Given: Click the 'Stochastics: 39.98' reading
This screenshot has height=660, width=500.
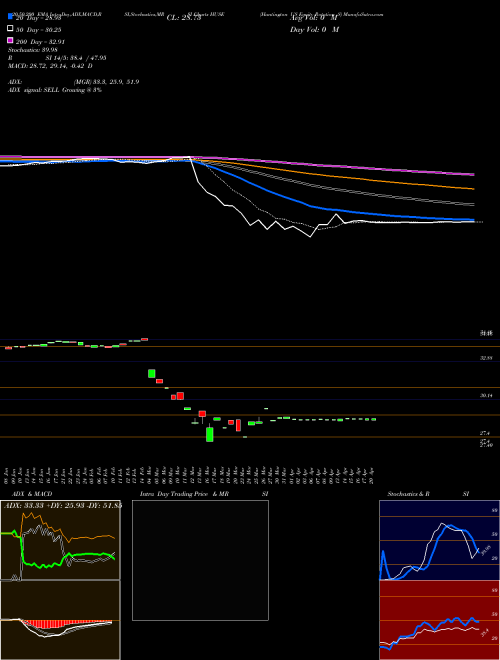Looking at the screenshot, I should point(33,50).
